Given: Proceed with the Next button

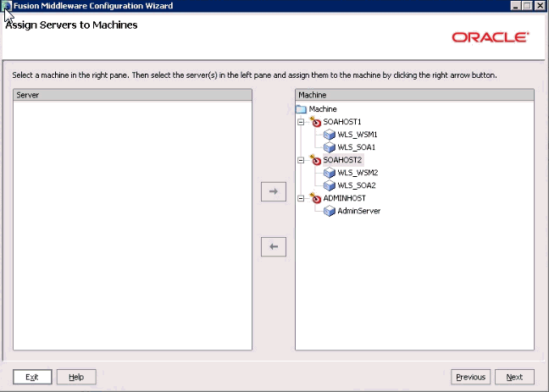Looking at the screenshot, I should [x=514, y=377].
